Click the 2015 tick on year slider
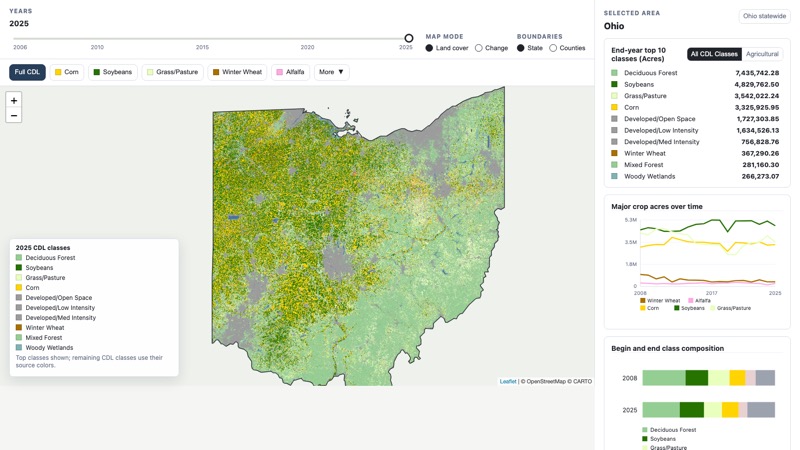 [x=202, y=47]
